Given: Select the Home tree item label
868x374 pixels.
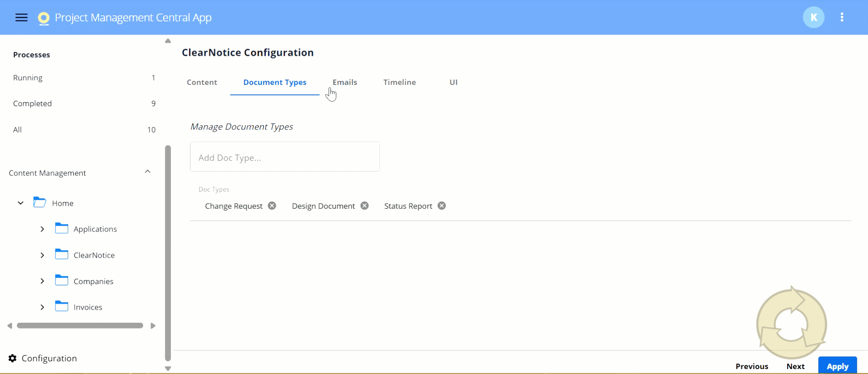Looking at the screenshot, I should click(x=63, y=203).
